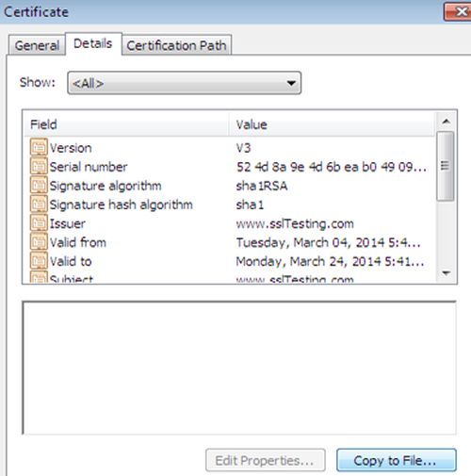Open the Show filter dropdown
Screen dimensions: 471x476
(x=185, y=83)
